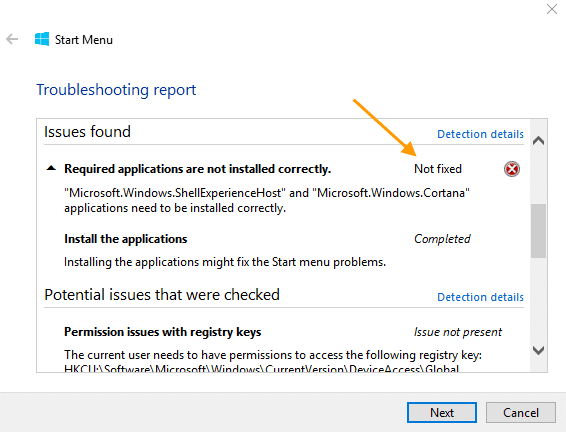566x432 pixels.
Task: Select the Troubleshooting report heading
Action: 116,90
